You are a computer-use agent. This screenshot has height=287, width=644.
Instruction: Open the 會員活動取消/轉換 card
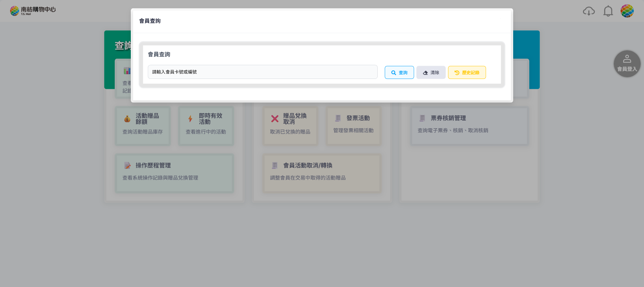point(322,173)
